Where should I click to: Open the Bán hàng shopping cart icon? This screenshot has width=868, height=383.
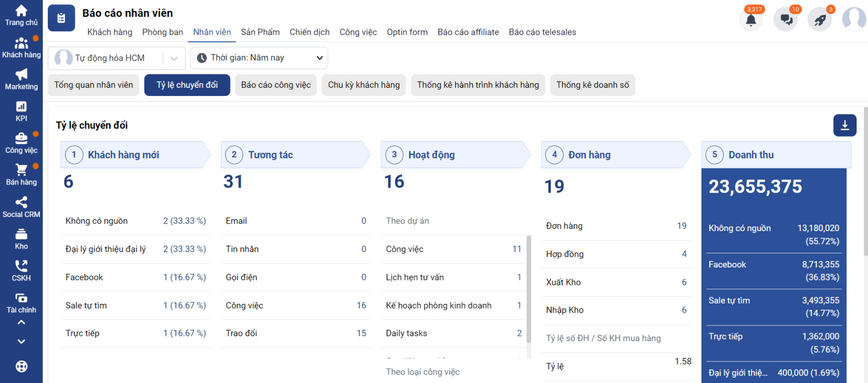(x=21, y=170)
